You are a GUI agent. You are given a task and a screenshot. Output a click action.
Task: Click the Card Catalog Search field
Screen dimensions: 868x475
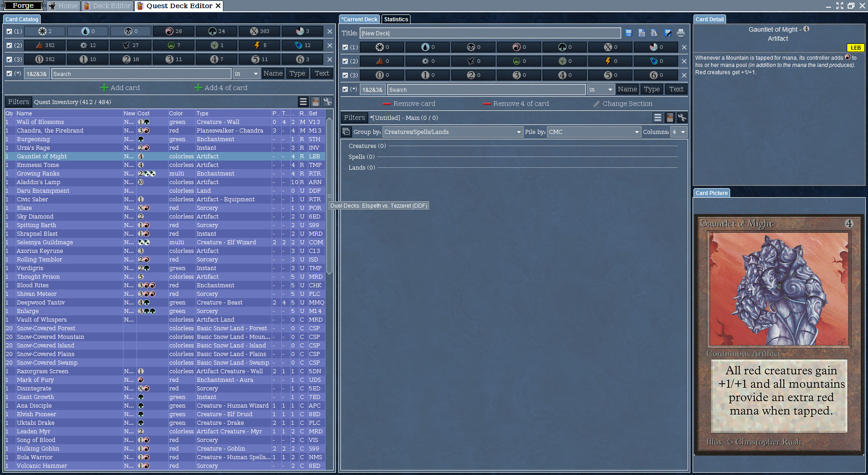point(141,74)
